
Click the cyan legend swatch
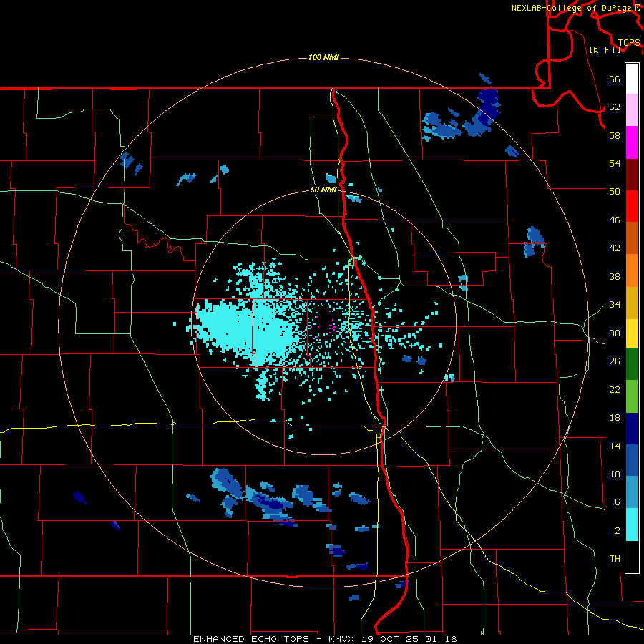click(x=632, y=525)
